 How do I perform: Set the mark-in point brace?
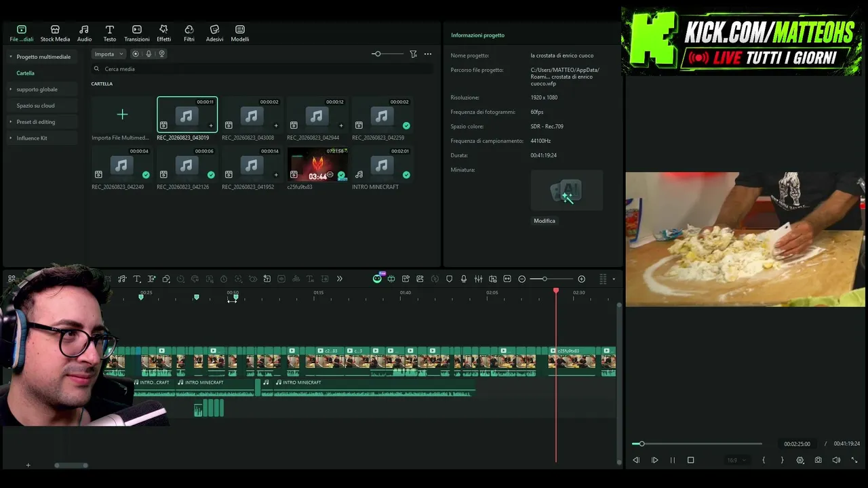[x=764, y=460]
